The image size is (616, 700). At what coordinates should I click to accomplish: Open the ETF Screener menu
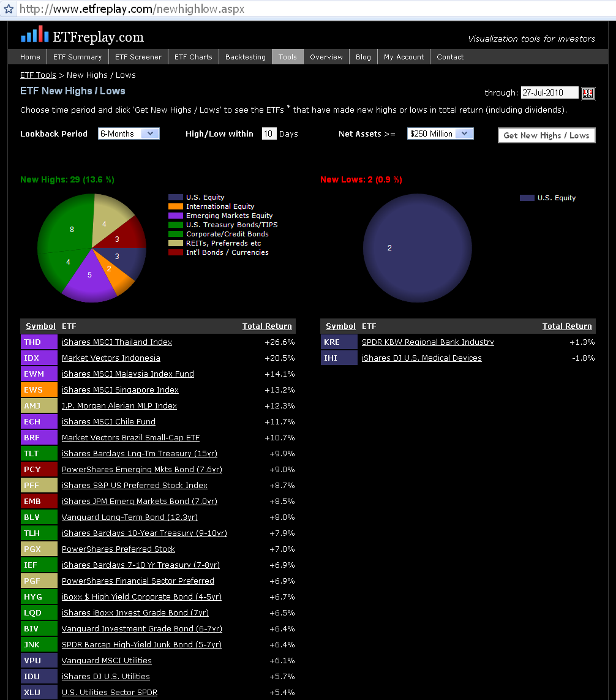pyautogui.click(x=138, y=57)
